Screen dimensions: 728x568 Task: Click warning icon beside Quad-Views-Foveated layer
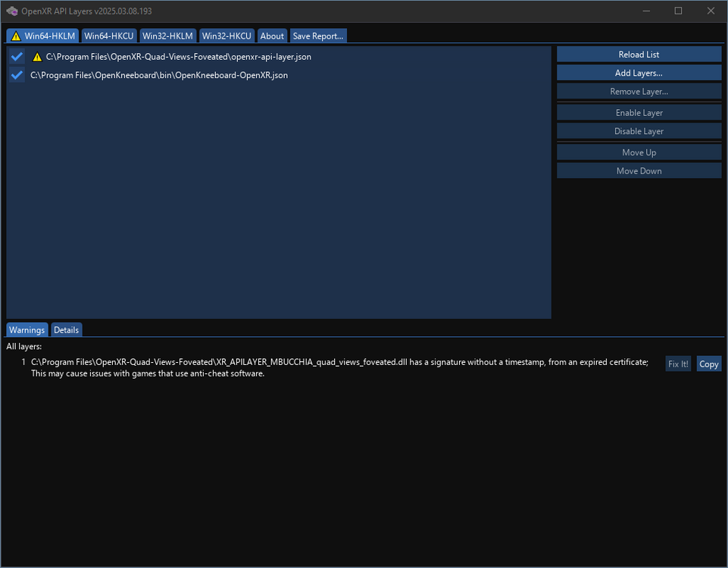37,57
